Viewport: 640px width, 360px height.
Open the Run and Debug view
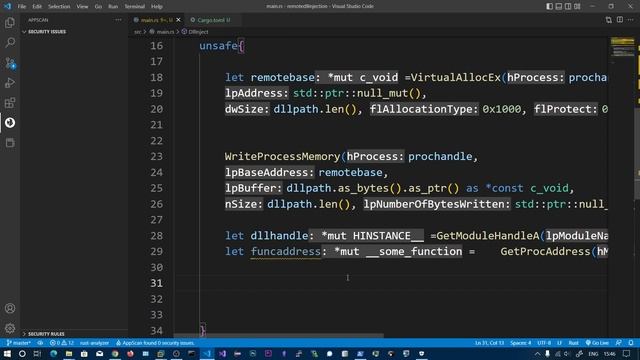point(10,83)
